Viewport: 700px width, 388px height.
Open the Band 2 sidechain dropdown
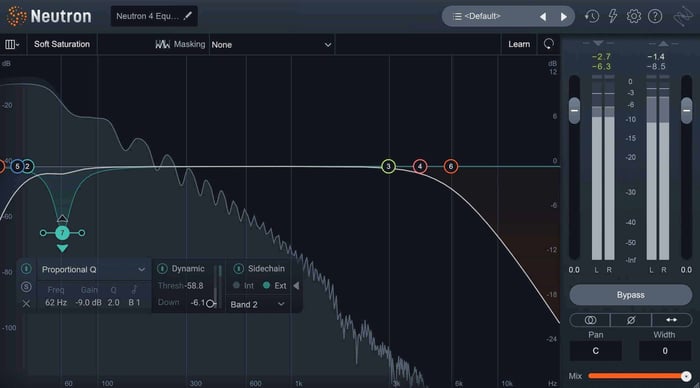coord(258,305)
